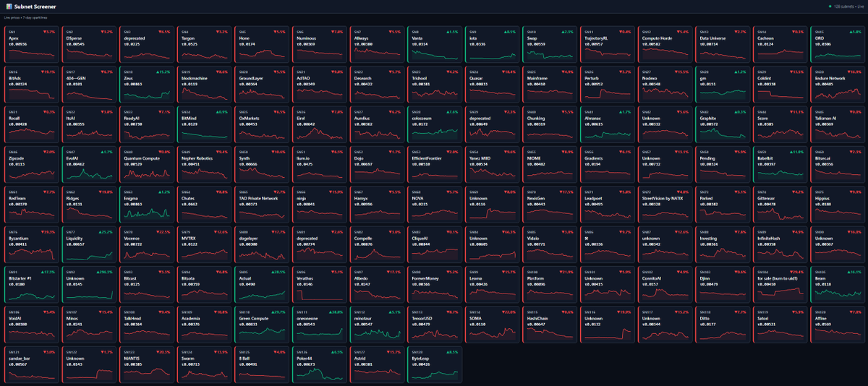The width and height of the screenshot is (868, 386).
Task: Click the SN120 label on Affine card
Action: (819, 311)
